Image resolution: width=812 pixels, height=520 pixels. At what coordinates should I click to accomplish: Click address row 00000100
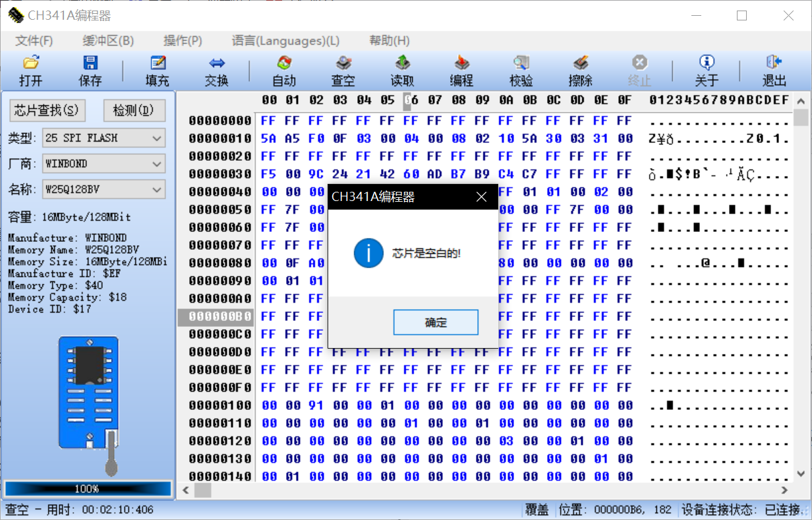click(220, 405)
